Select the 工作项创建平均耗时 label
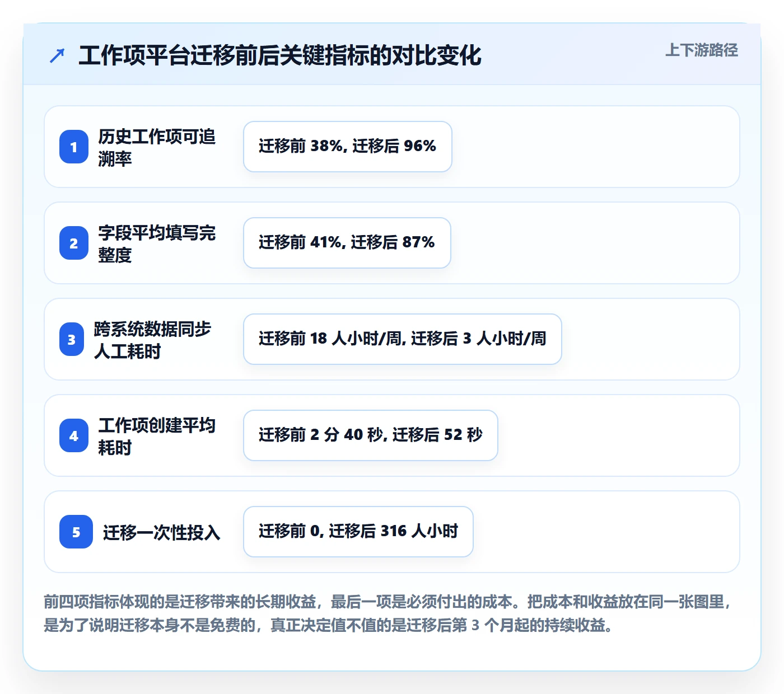The height and width of the screenshot is (694, 784). pyautogui.click(x=157, y=436)
